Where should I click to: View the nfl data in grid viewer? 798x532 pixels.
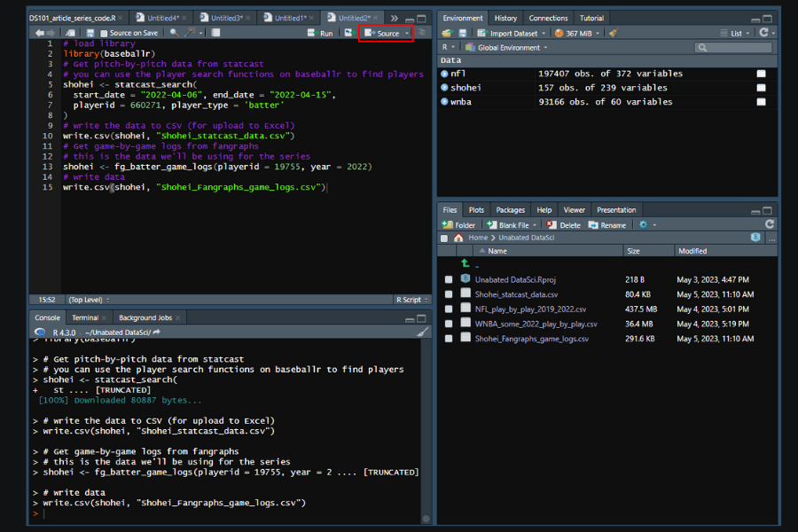coord(762,74)
